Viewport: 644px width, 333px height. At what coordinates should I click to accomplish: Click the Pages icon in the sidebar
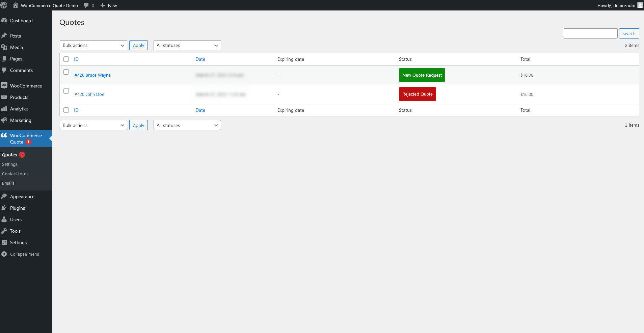point(4,59)
